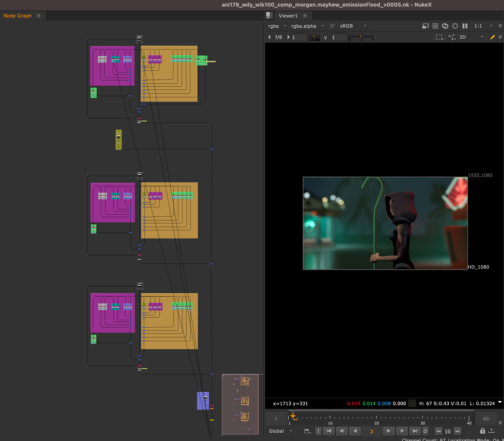The image size is (504, 441).
Task: Pause Viewer updating
Action: coord(465,26)
